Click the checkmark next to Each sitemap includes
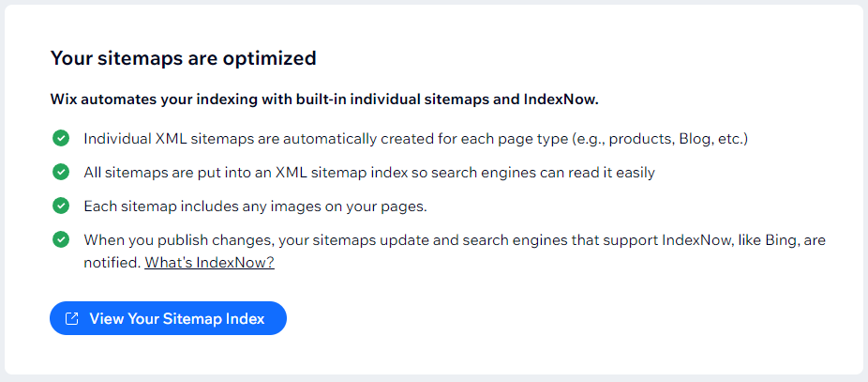 [x=61, y=206]
